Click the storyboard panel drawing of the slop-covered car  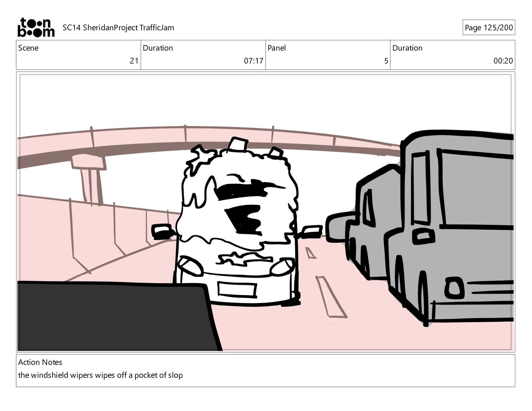[x=265, y=212]
